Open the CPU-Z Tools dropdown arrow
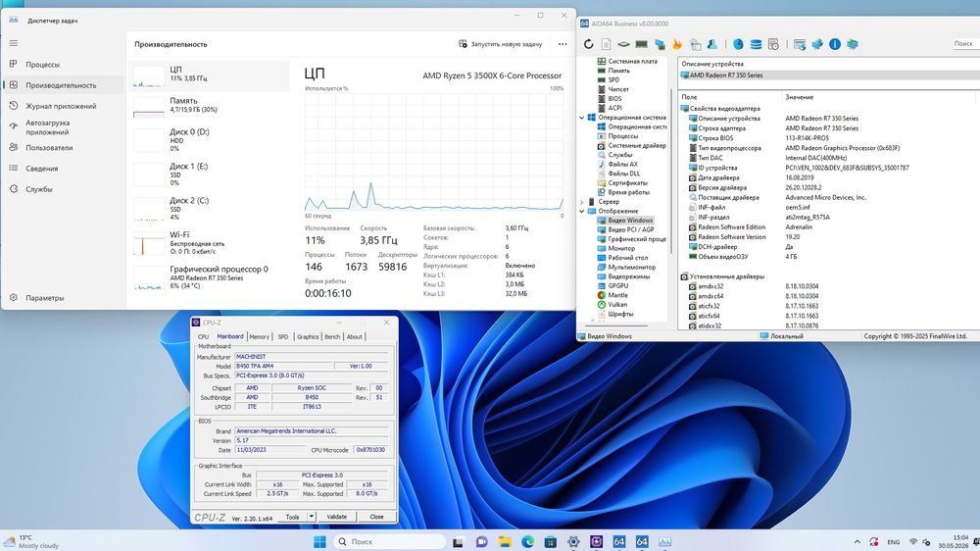The image size is (980, 551). tap(312, 517)
